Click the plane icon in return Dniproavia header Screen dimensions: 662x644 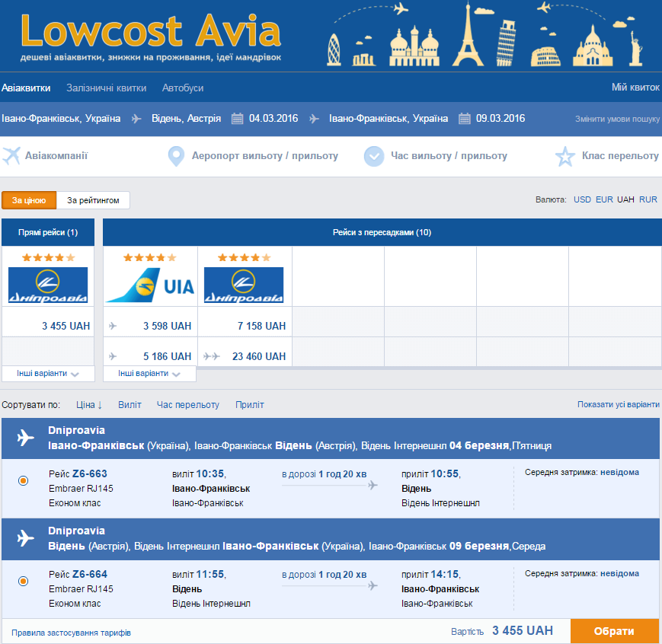coord(26,538)
